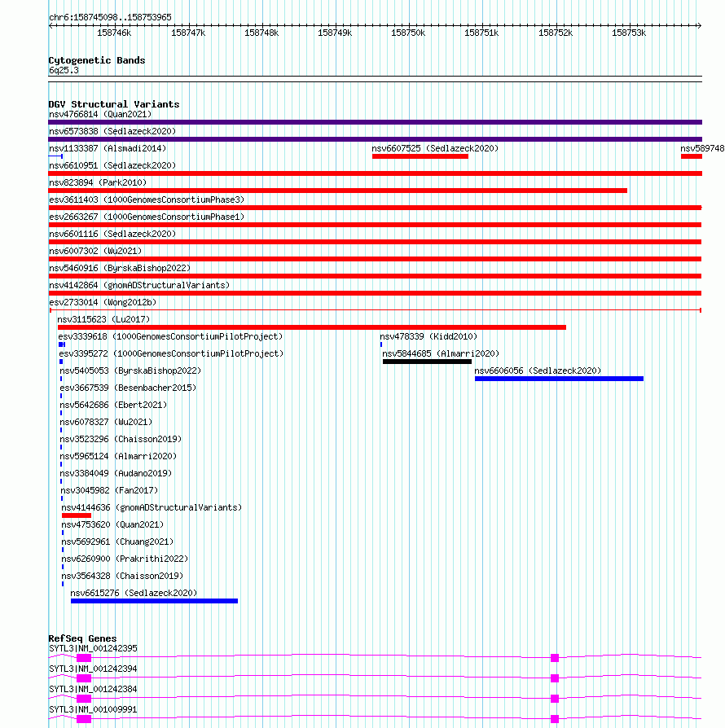725x728 pixels.
Task: Click esv3395272 (1000GenomesConsortiumPilotProject) label
Action: point(171,353)
